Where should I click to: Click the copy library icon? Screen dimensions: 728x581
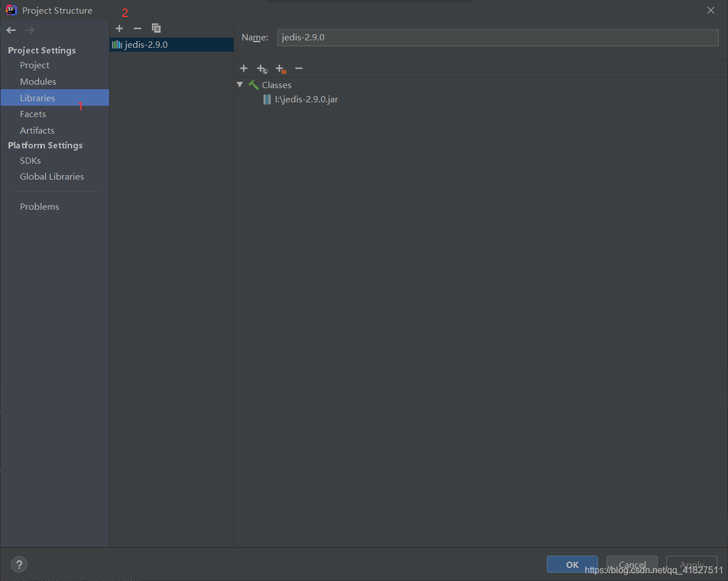[156, 28]
